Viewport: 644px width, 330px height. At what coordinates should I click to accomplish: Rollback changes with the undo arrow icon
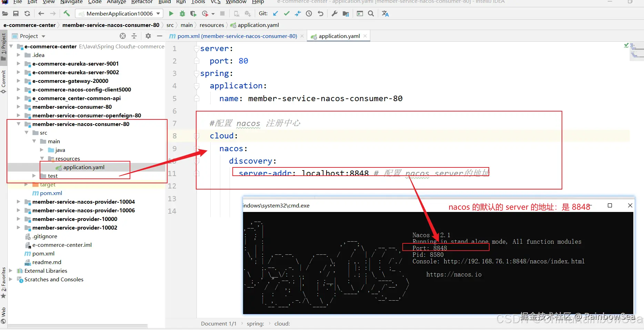pyautogui.click(x=321, y=13)
